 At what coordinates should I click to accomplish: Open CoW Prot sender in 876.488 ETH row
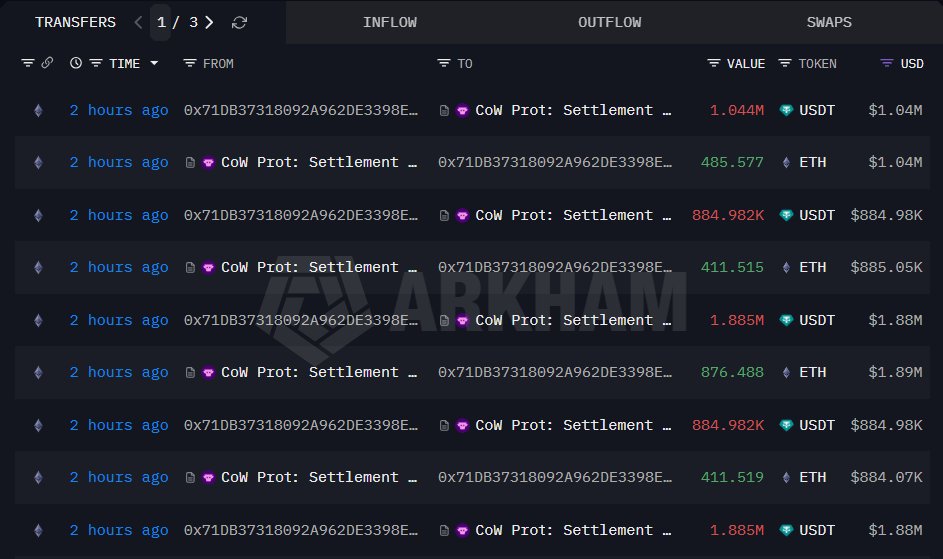[x=319, y=372]
